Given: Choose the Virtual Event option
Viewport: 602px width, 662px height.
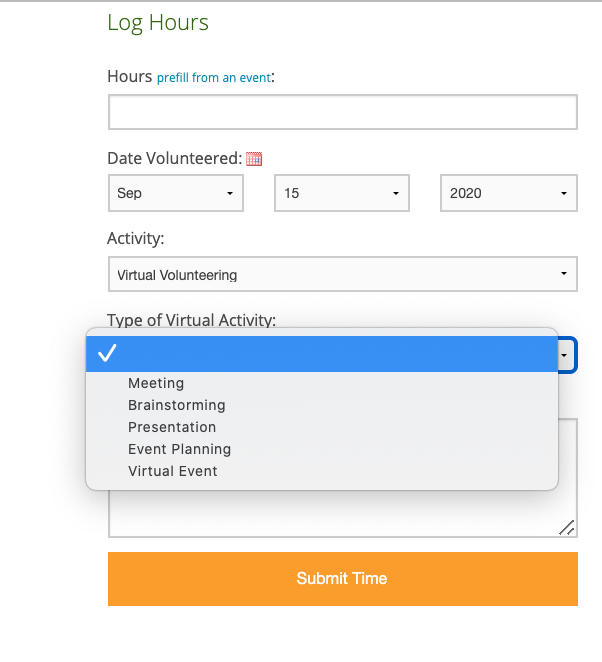Looking at the screenshot, I should [x=172, y=471].
